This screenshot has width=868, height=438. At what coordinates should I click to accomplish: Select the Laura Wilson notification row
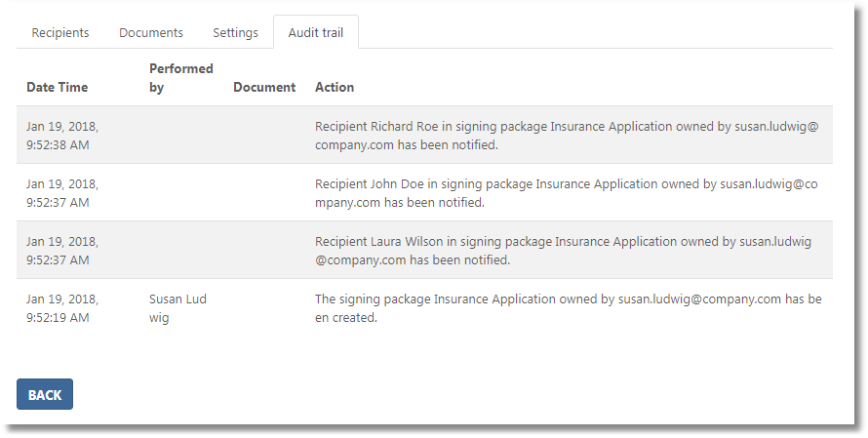point(566,251)
